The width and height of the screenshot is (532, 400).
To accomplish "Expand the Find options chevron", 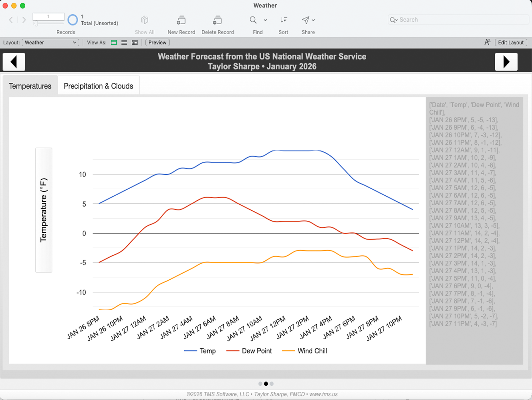I will 265,20.
